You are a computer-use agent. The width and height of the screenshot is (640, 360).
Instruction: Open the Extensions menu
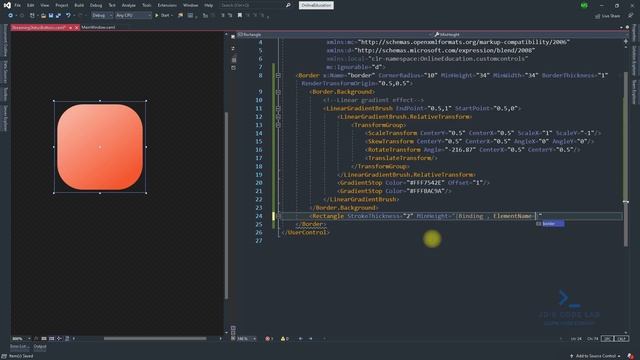tap(167, 5)
